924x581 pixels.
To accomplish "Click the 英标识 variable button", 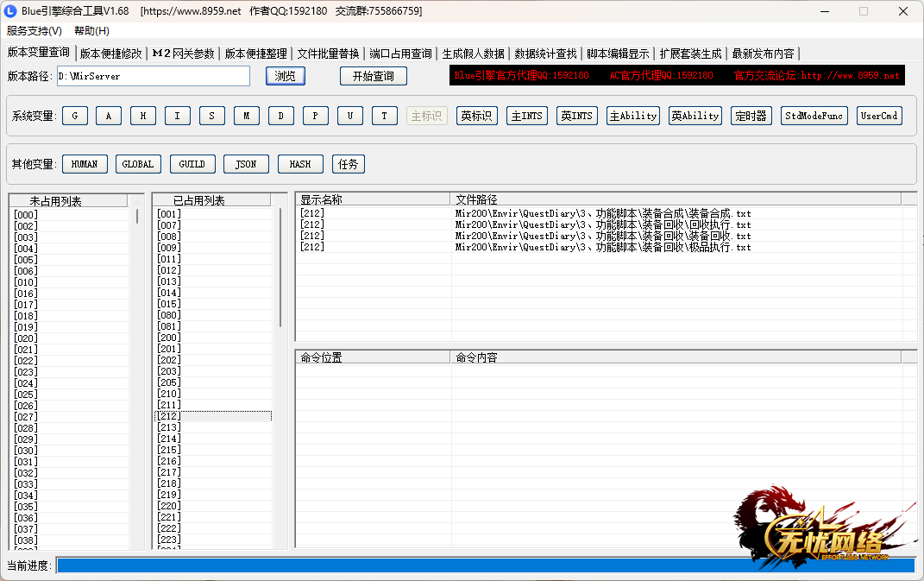I will point(476,116).
